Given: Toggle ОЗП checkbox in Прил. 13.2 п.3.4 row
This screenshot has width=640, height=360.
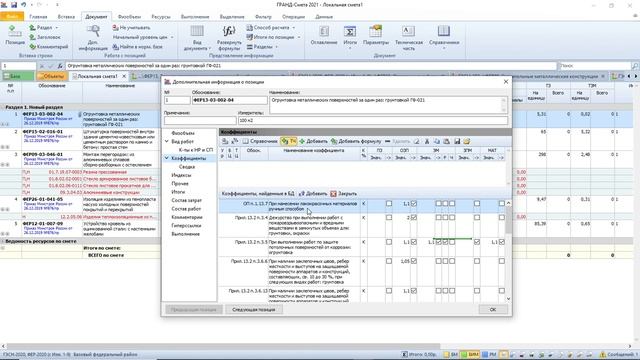Looking at the screenshot, I should pos(413,218).
